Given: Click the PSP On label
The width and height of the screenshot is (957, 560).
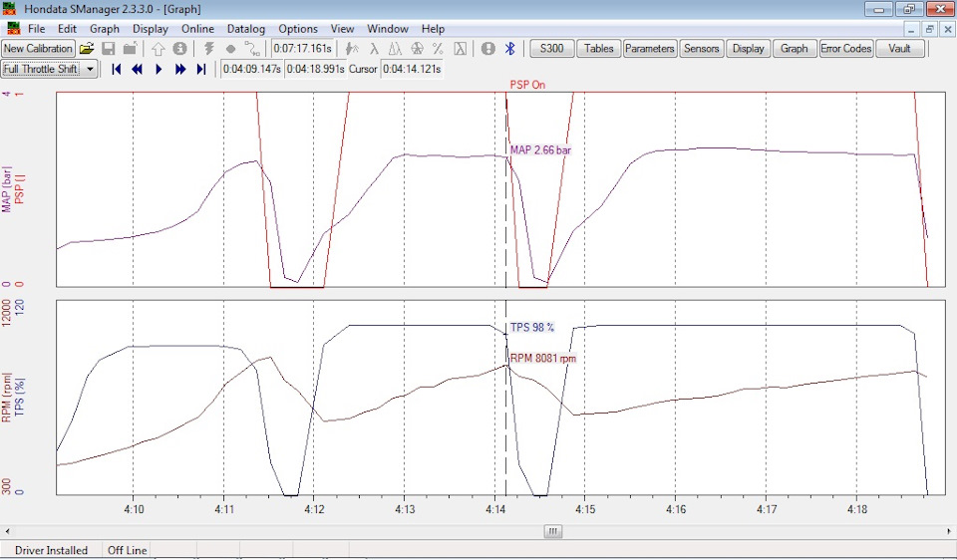Looking at the screenshot, I should click(x=528, y=85).
